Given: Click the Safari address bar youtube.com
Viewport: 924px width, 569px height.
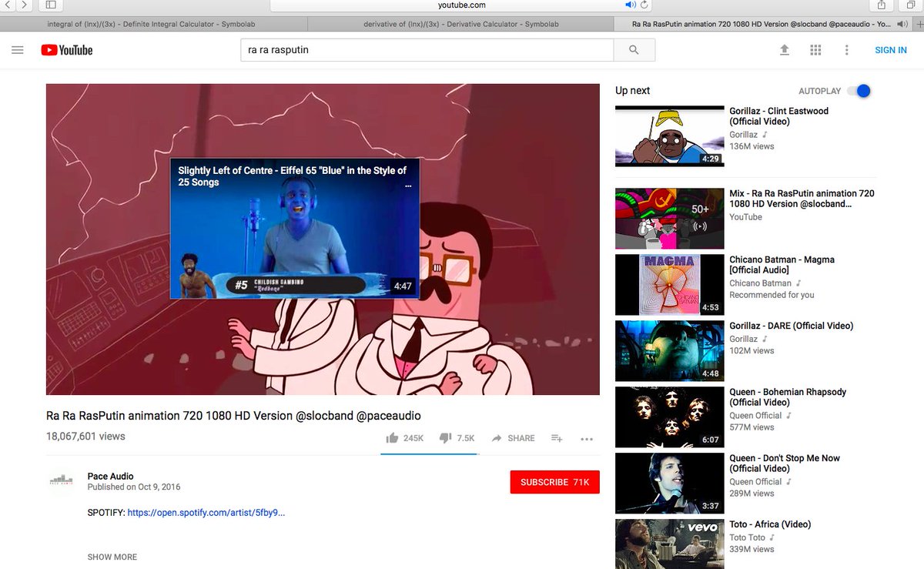Looking at the screenshot, I should tap(461, 5).
